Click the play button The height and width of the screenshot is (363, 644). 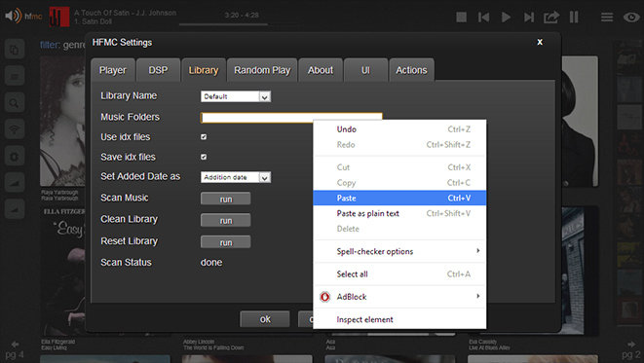point(506,17)
